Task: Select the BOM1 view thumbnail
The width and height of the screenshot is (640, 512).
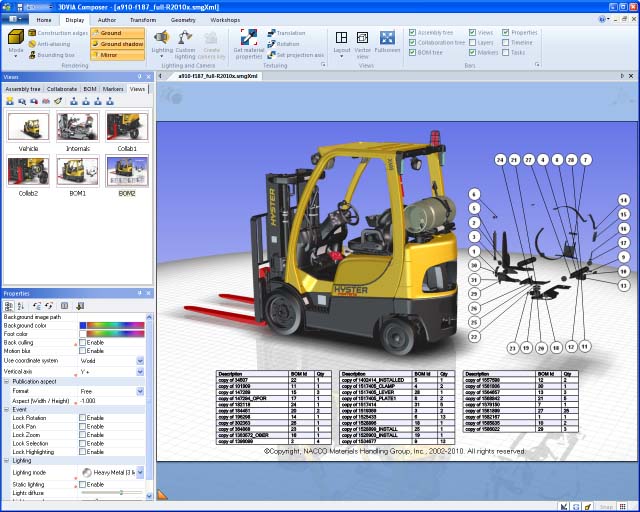Action: click(78, 171)
